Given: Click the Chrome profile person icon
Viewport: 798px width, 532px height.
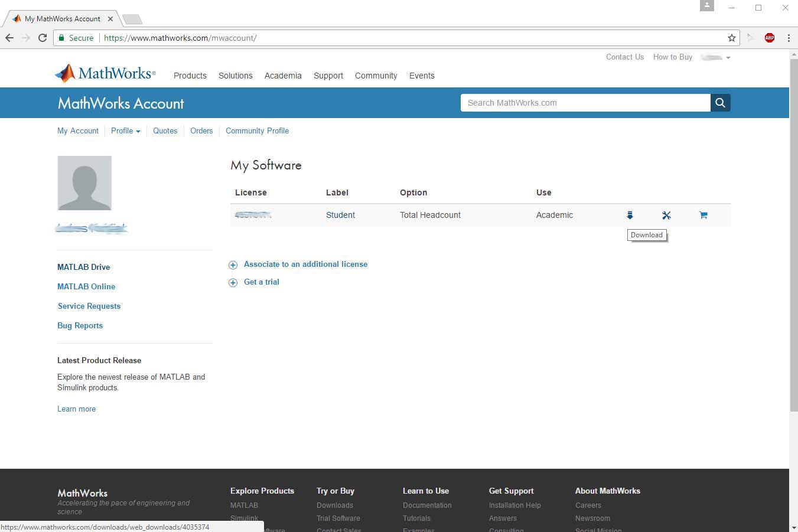Looking at the screenshot, I should point(707,5).
